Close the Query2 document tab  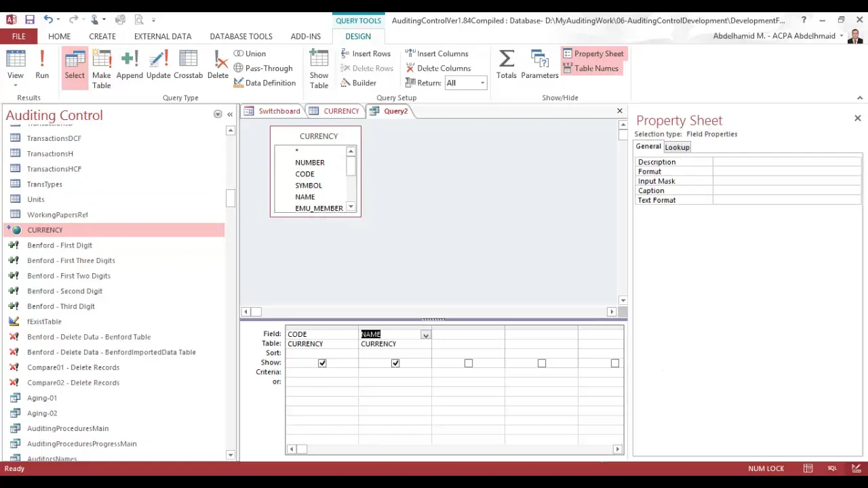619,111
